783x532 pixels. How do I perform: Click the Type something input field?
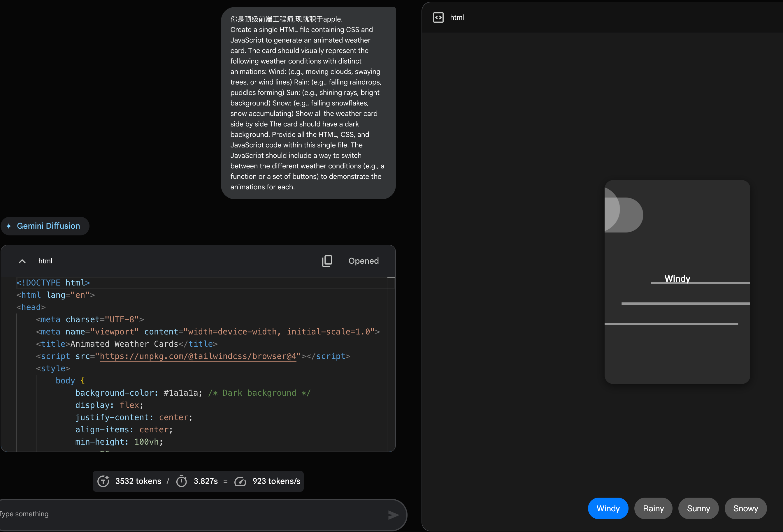pyautogui.click(x=192, y=514)
